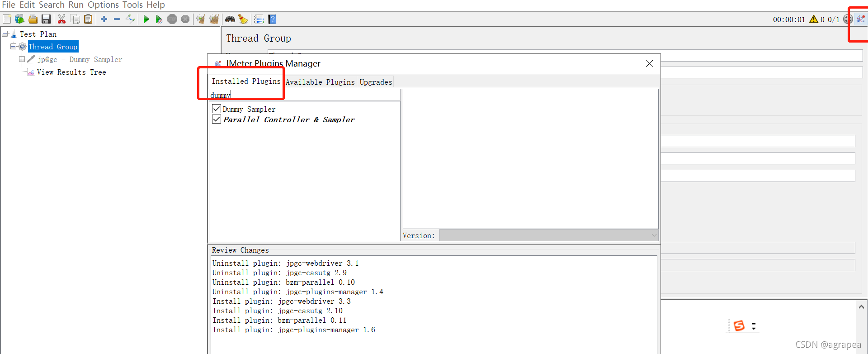Click 'Uninstall plugin: jpgc-casutg 2.9' line
The image size is (868, 354).
[279, 273]
